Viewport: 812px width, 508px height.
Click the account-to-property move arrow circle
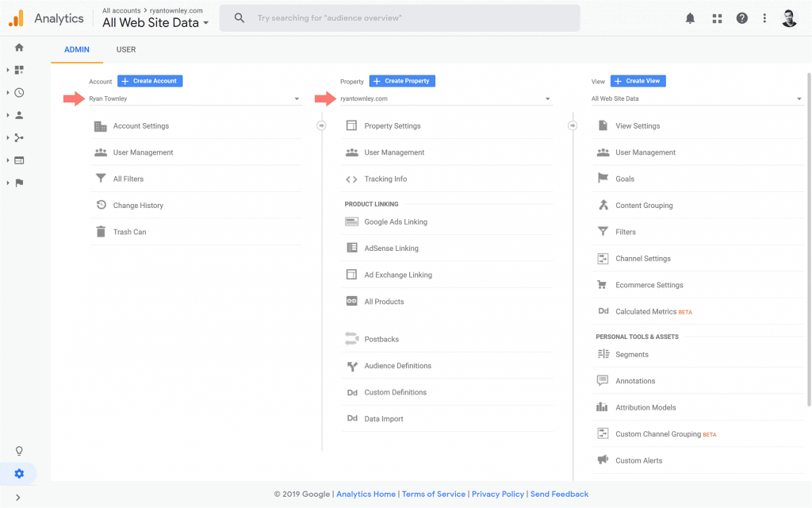click(322, 125)
